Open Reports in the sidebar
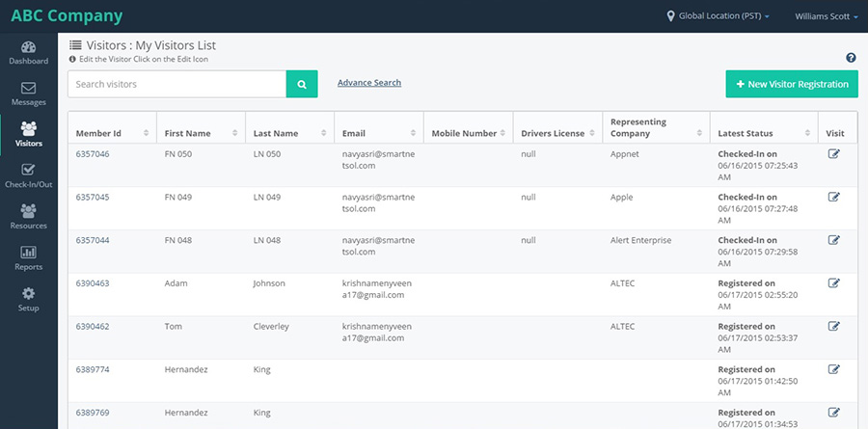This screenshot has width=868, height=429. click(x=28, y=258)
